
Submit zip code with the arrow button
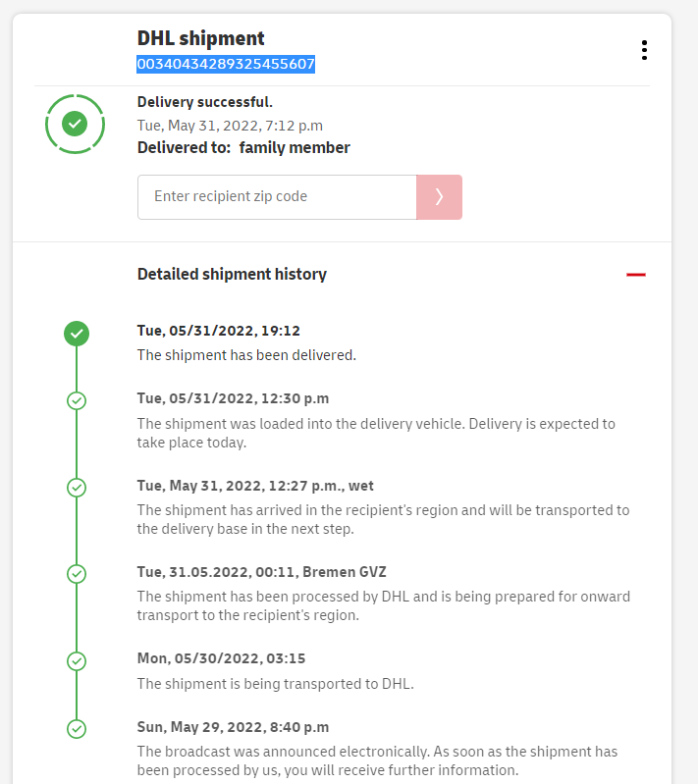439,197
